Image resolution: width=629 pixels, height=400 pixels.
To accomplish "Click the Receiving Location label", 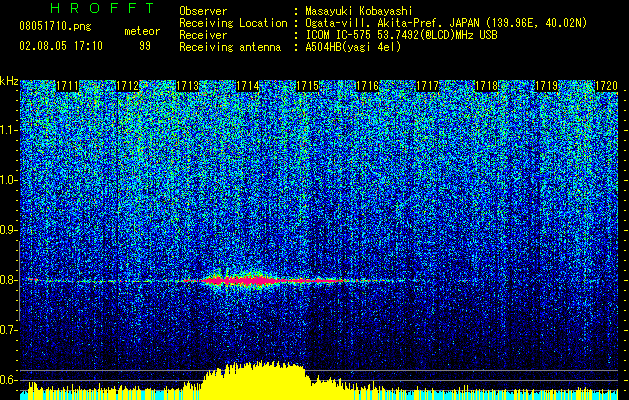I will point(233,23).
